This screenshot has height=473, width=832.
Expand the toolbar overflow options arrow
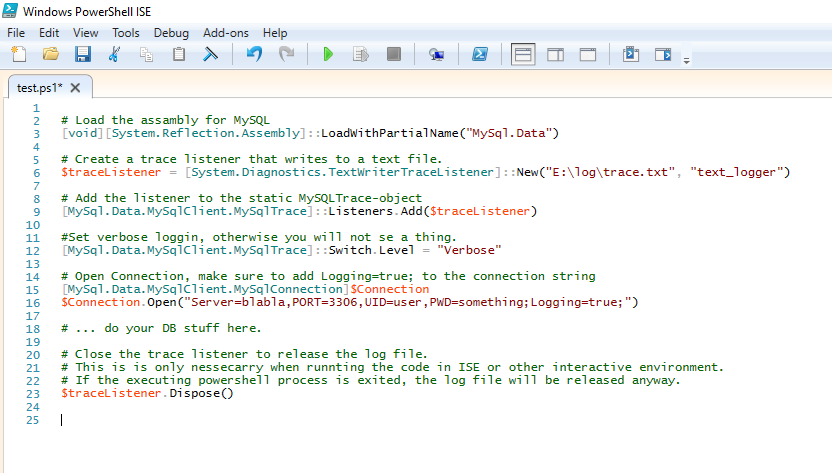687,61
